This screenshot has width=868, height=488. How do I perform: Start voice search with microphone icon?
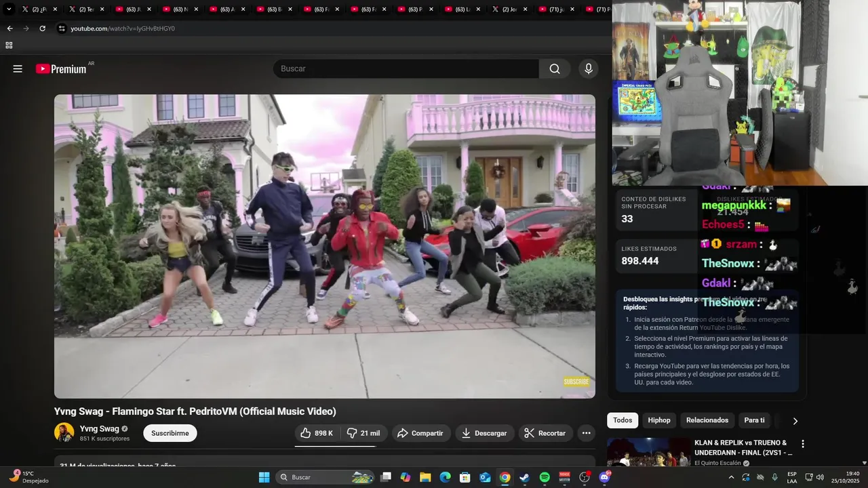click(588, 68)
